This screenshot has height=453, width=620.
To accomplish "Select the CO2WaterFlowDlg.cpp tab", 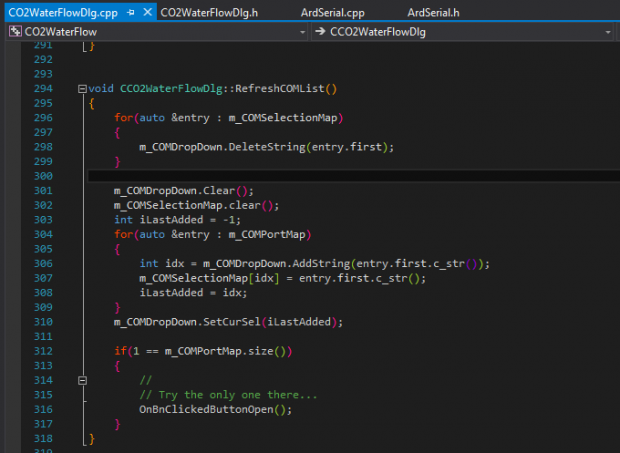I will click(63, 13).
